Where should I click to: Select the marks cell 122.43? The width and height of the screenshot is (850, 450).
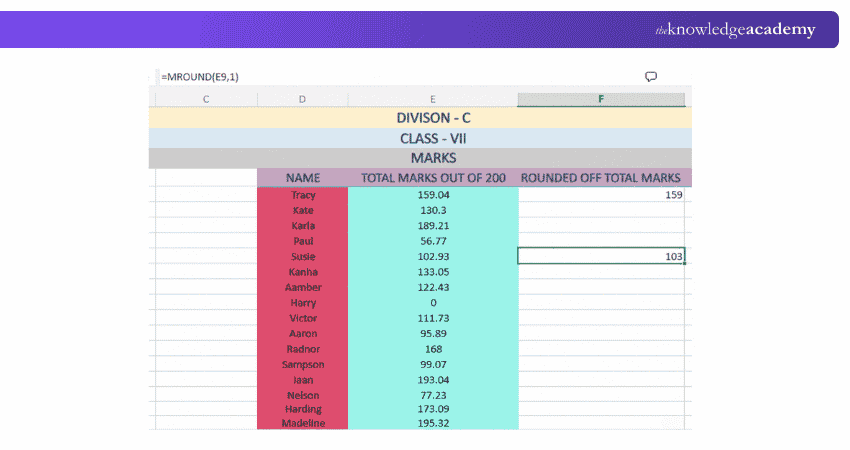point(433,287)
